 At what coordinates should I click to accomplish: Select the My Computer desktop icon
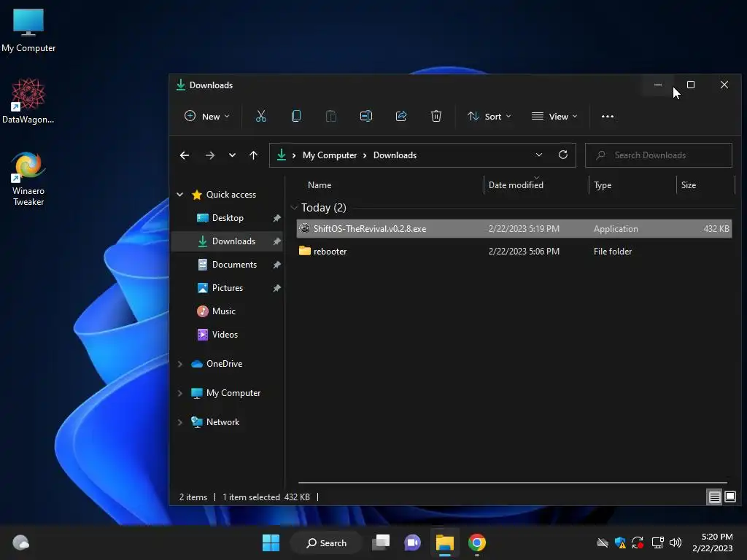[28, 31]
